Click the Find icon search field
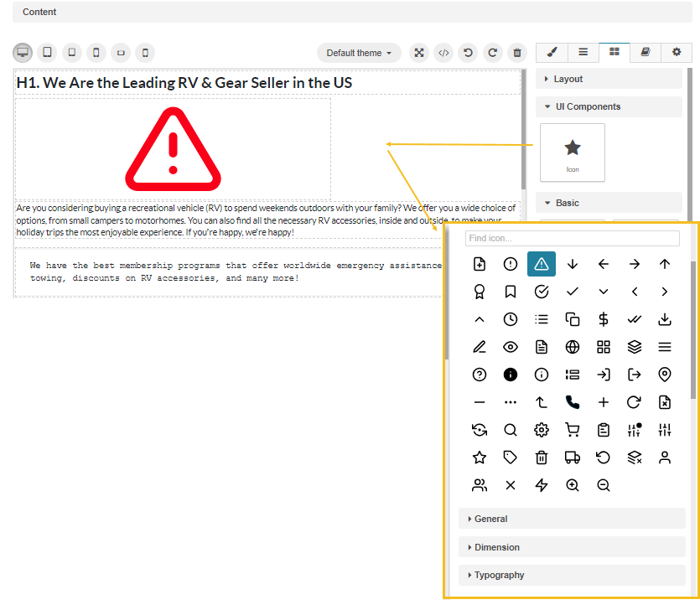The width and height of the screenshot is (700, 610). click(573, 238)
